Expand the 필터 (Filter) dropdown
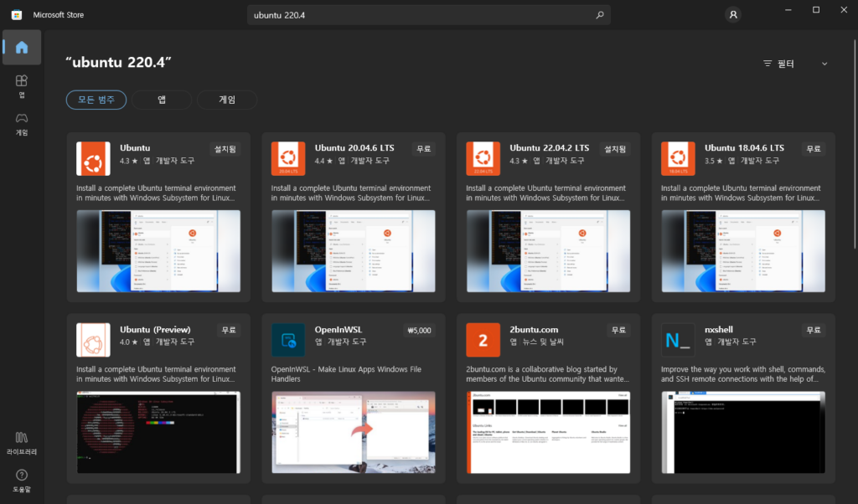Viewport: 858px width, 504px height. (795, 64)
